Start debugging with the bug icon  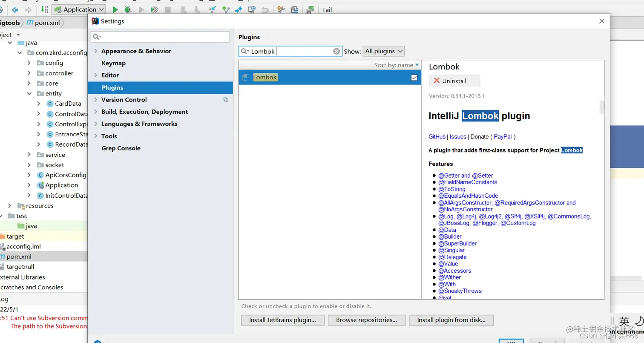coord(128,9)
